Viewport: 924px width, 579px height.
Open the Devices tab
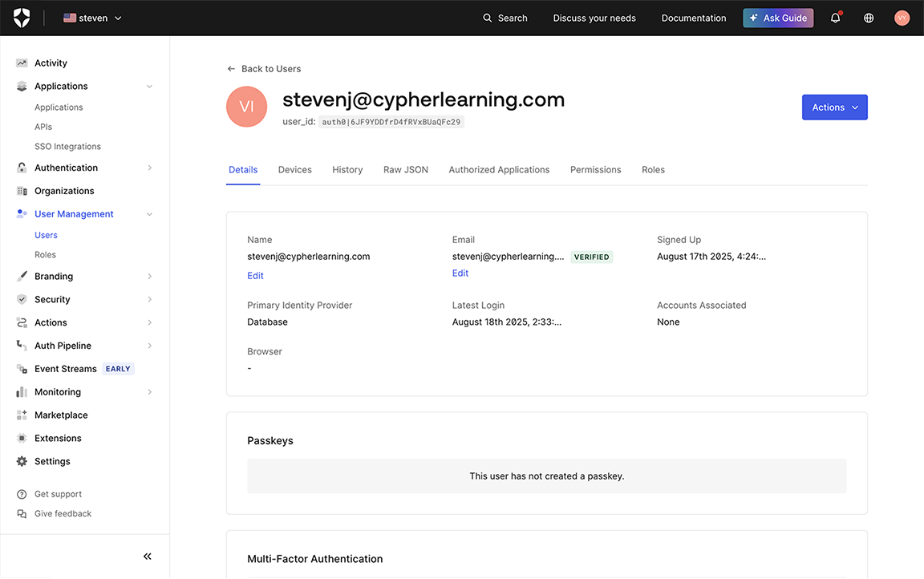(x=294, y=169)
